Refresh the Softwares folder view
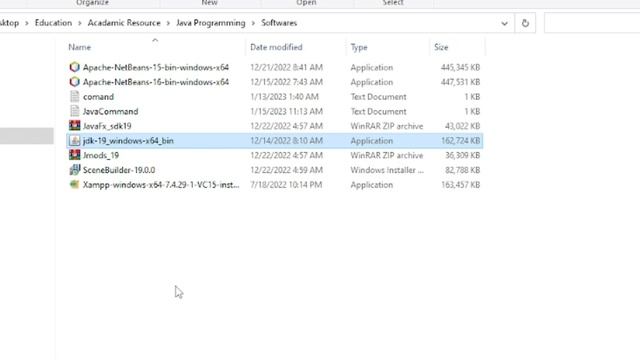Image resolution: width=640 pixels, height=360 pixels. coord(525,23)
